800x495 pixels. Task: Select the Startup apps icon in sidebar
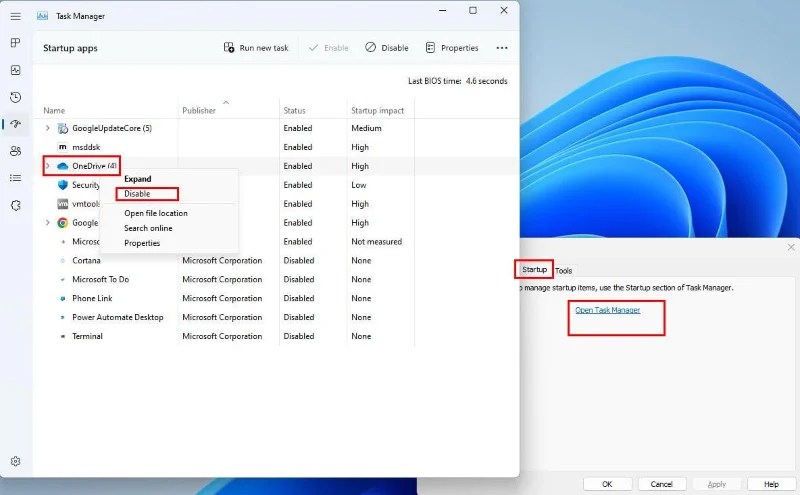tap(16, 124)
